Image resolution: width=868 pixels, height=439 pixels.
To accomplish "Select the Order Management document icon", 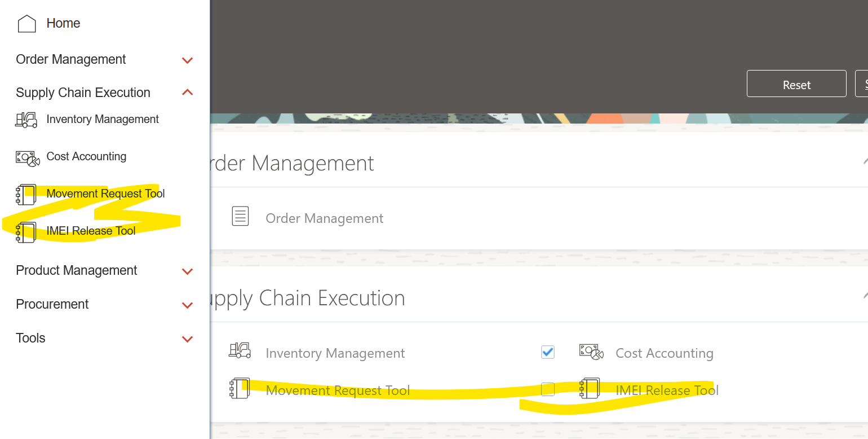I will (x=241, y=216).
